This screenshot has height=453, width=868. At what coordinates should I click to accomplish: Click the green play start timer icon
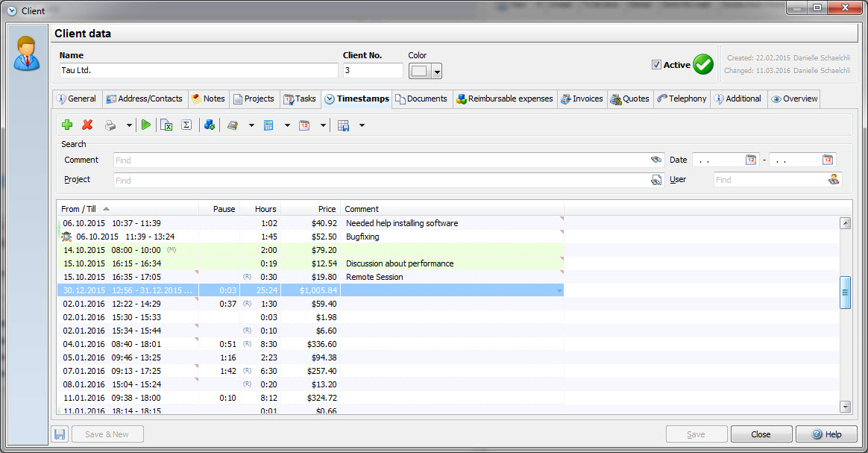[x=146, y=125]
